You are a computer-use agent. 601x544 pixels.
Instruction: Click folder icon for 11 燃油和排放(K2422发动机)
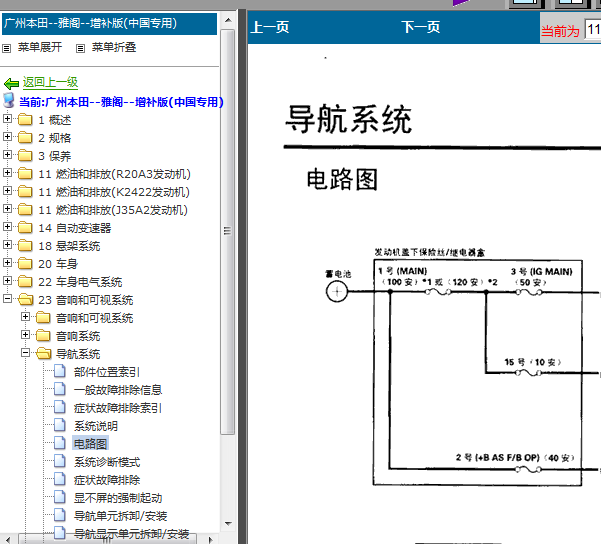[25, 191]
